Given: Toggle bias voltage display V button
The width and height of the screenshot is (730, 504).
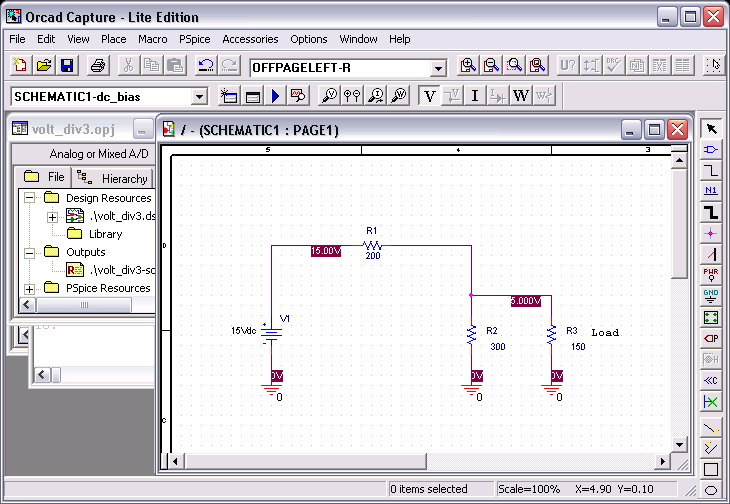Looking at the screenshot, I should pyautogui.click(x=429, y=96).
